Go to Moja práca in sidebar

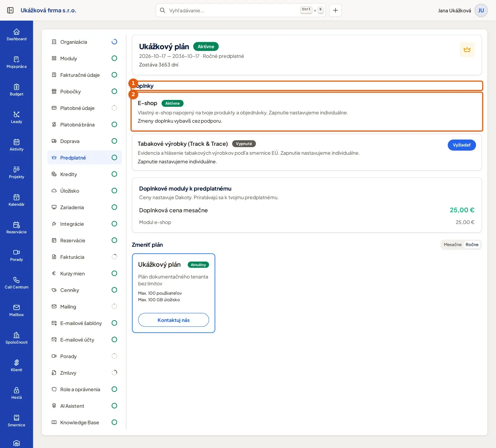coord(16,62)
